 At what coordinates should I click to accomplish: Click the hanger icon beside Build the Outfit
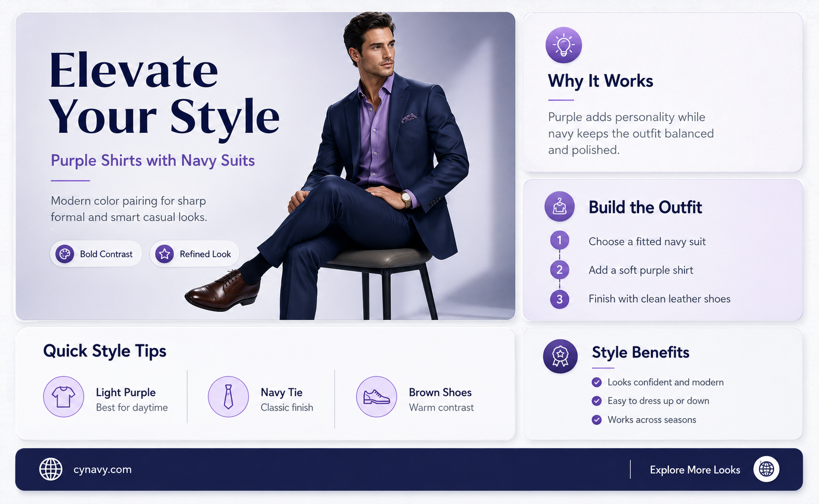tap(559, 207)
